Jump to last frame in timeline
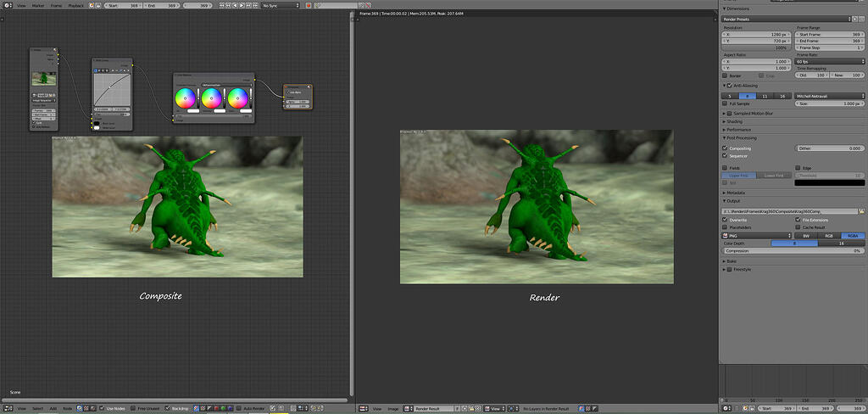Image resolution: width=868 pixels, height=414 pixels. tap(255, 5)
